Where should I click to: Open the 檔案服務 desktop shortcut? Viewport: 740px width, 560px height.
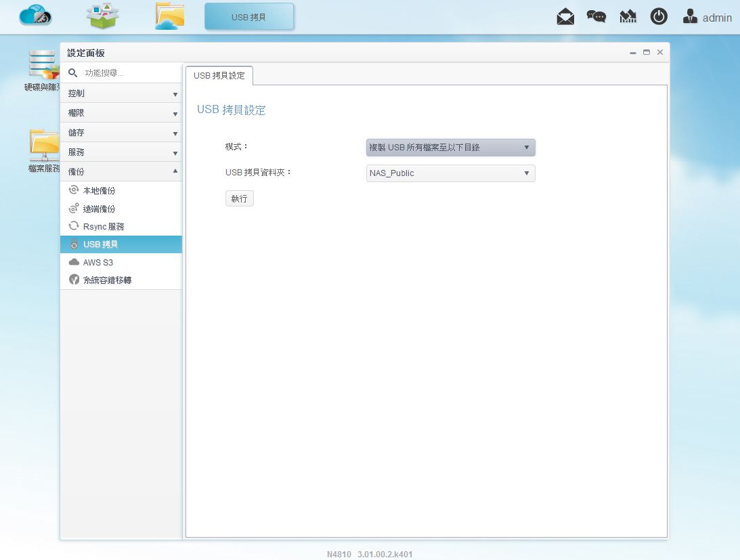tap(43, 151)
